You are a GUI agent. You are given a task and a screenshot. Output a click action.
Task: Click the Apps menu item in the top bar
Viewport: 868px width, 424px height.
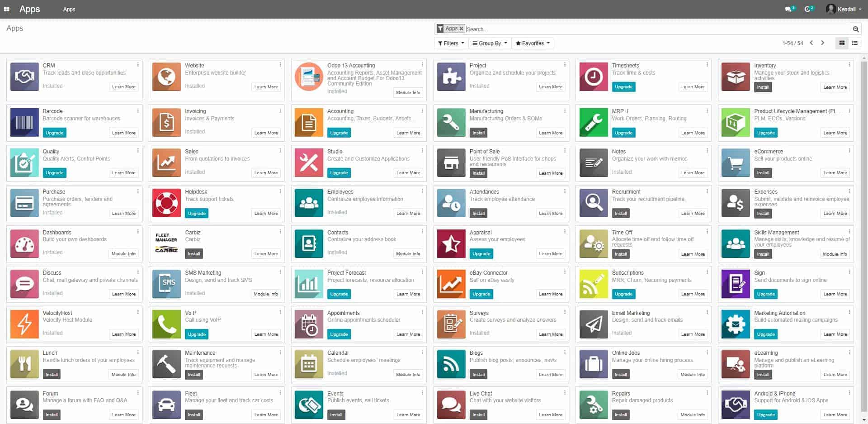point(69,9)
